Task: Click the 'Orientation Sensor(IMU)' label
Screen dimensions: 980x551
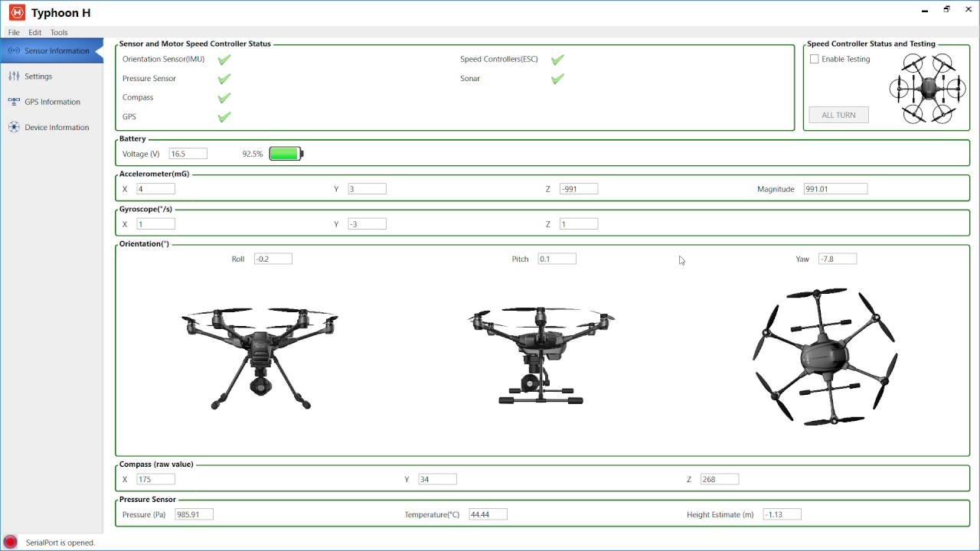Action: (x=163, y=59)
